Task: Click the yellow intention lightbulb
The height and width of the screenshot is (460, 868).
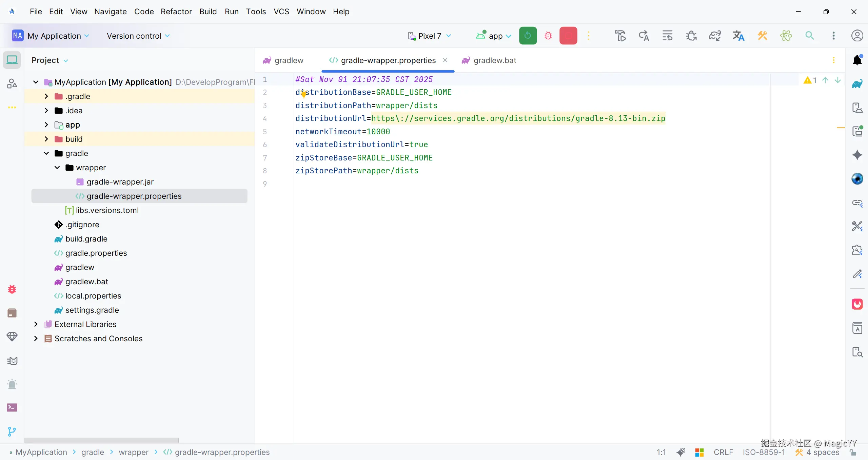Action: 303,94
